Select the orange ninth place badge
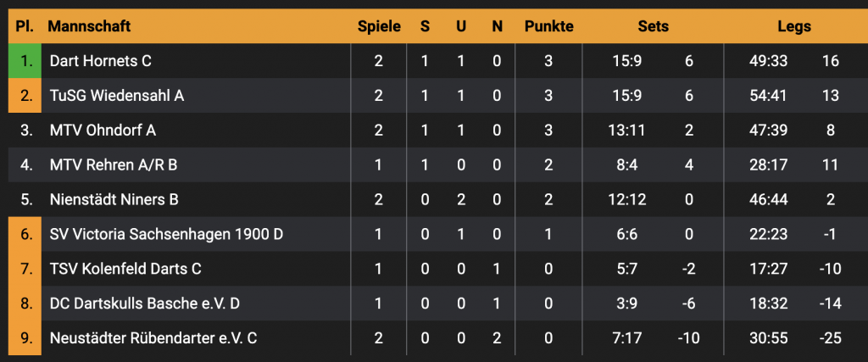Screen dimensions: 868x362 pos(25,338)
